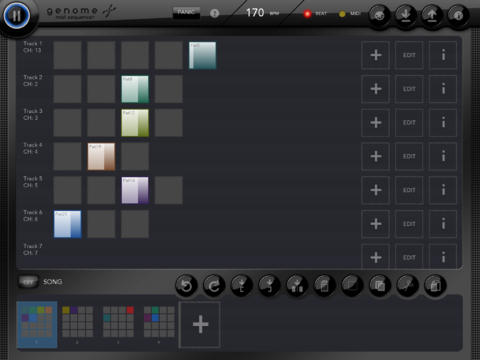Toggle the SONG mode OFF switch
The width and height of the screenshot is (480, 360).
coord(28,282)
